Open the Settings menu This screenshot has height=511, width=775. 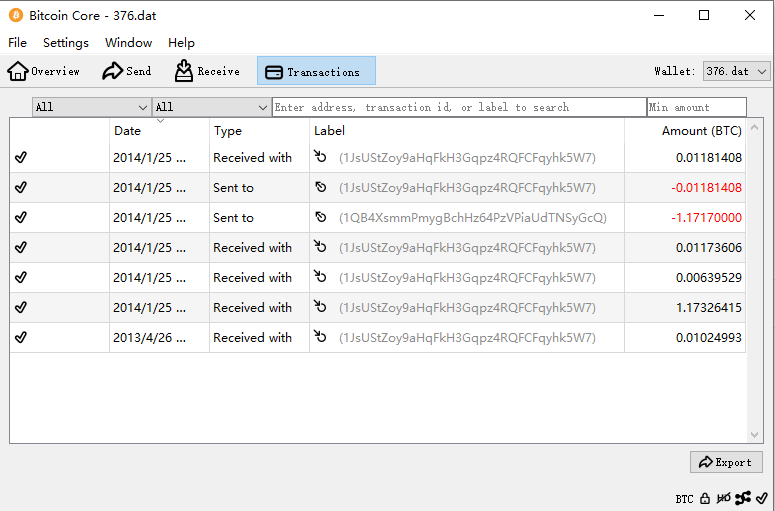66,43
